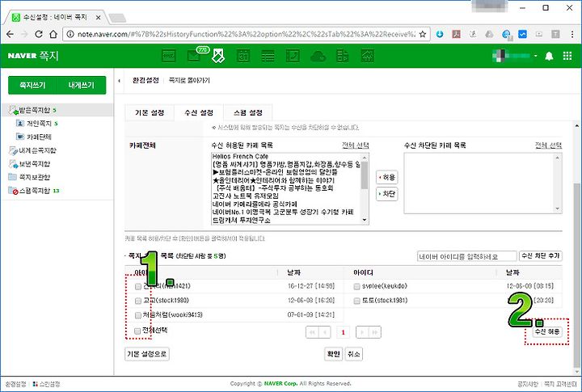Open the 개인쪽지 subfolder
582x392 pixels.
(39, 123)
